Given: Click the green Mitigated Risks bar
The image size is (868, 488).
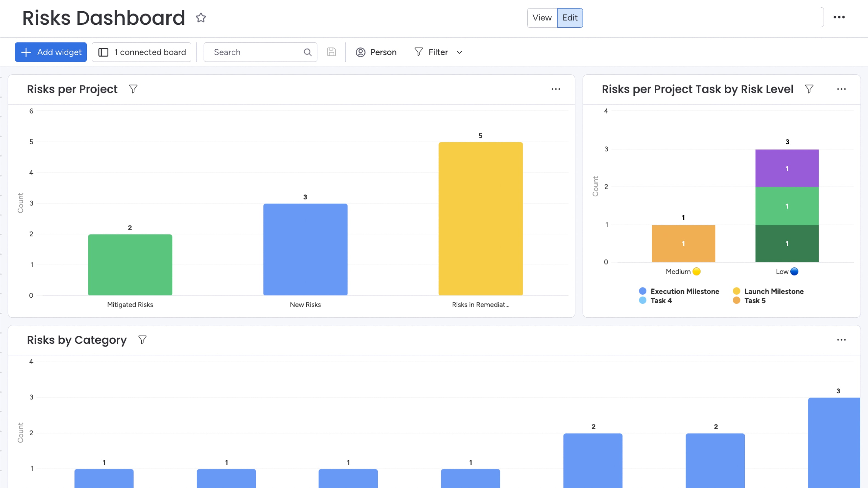Looking at the screenshot, I should [130, 265].
